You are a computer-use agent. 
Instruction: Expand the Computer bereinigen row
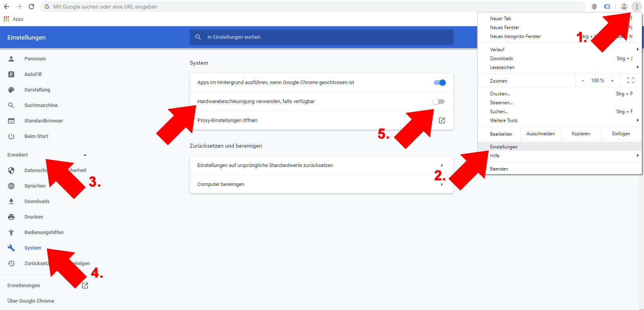point(322,184)
